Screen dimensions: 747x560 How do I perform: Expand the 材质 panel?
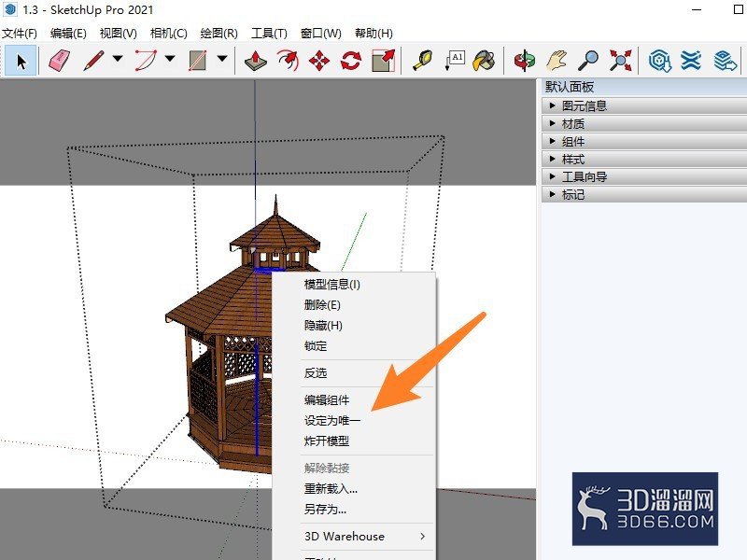[x=644, y=124]
